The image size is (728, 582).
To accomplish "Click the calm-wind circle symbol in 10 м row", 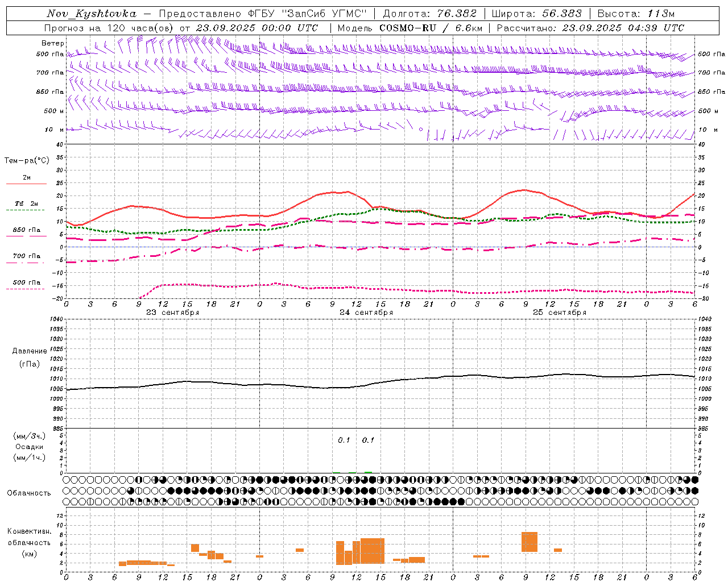I will click(x=421, y=130).
